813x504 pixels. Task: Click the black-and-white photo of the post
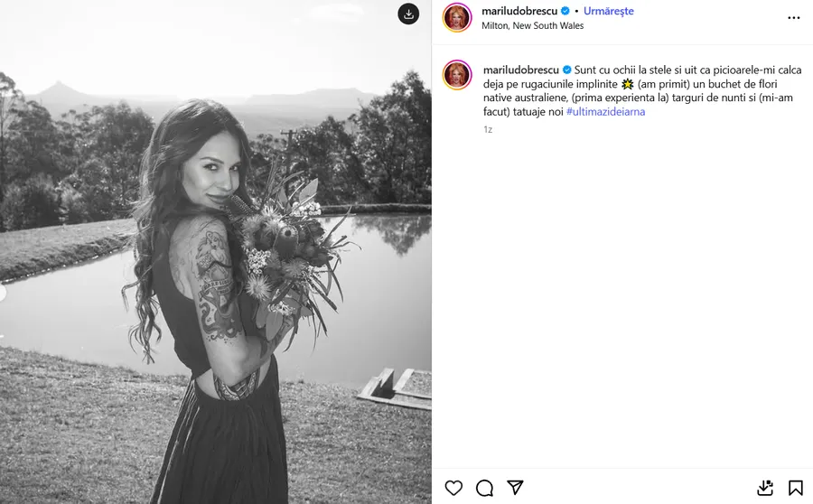[x=215, y=271]
